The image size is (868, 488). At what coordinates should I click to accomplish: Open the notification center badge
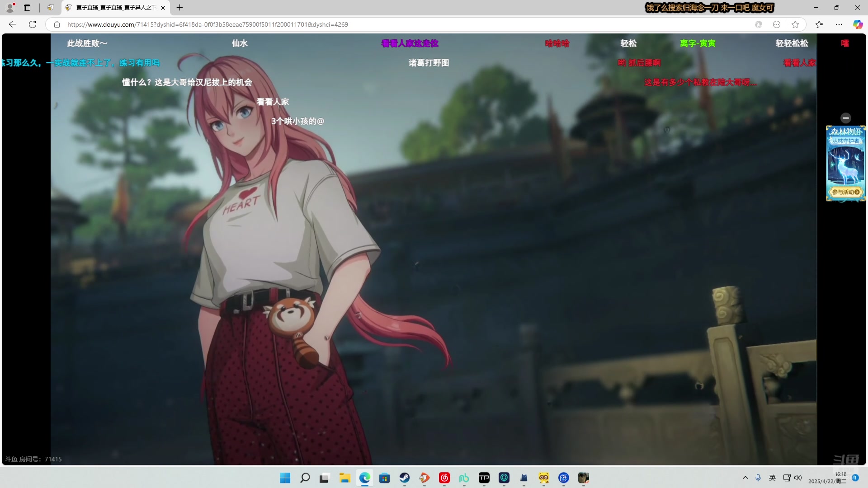pyautogui.click(x=855, y=478)
